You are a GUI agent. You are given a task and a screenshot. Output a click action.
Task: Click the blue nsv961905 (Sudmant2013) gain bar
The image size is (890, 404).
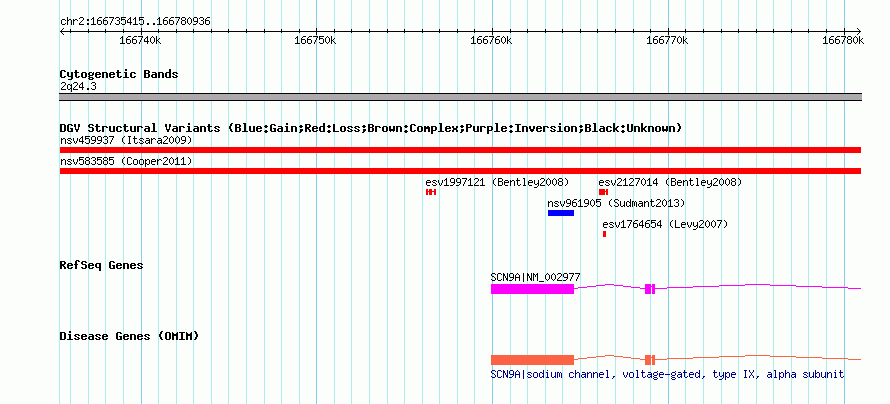pyautogui.click(x=561, y=213)
